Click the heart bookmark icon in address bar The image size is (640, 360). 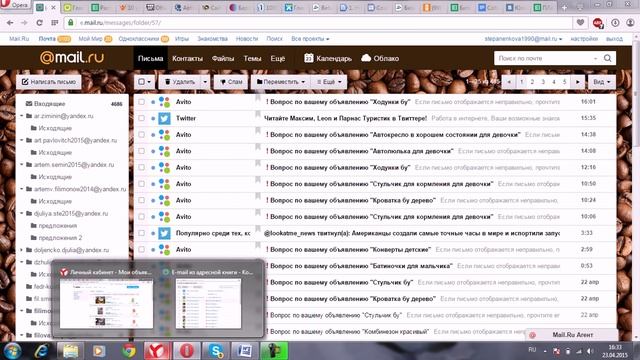[580, 23]
